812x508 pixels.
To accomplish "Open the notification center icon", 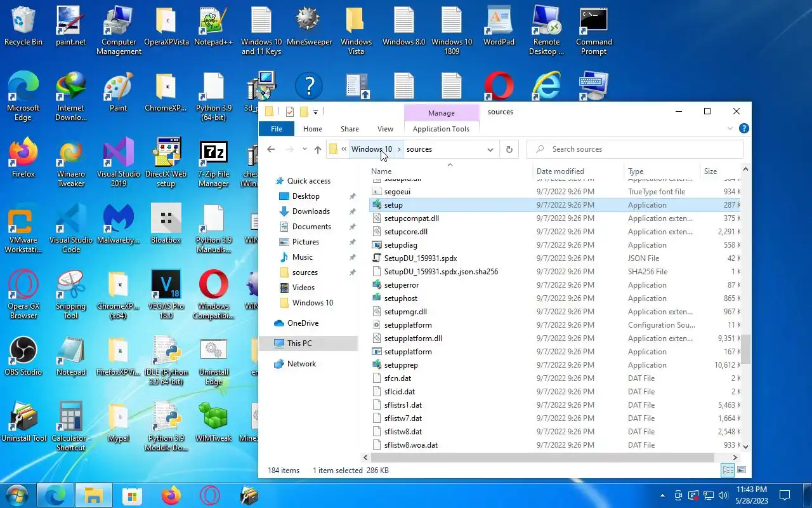I will pyautogui.click(x=785, y=495).
